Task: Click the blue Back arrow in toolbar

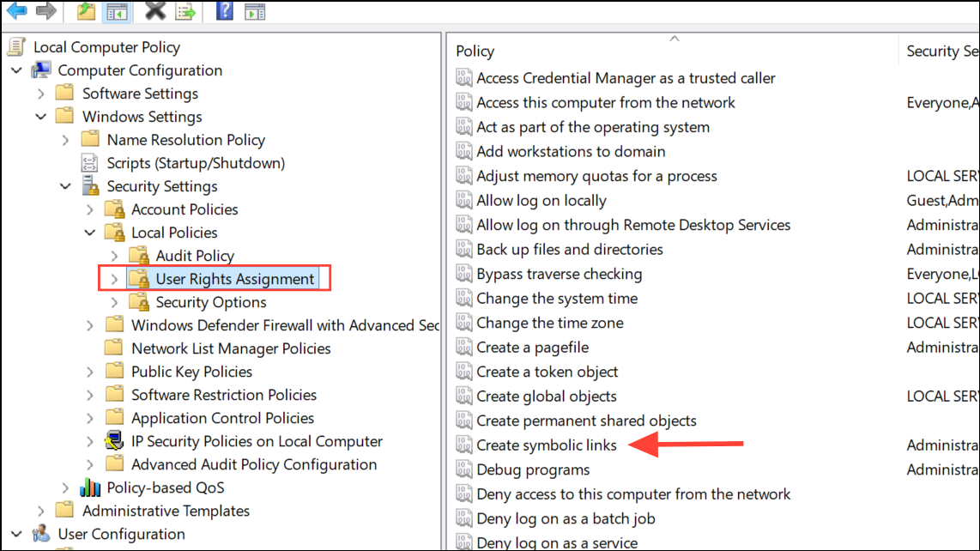Action: [x=17, y=10]
